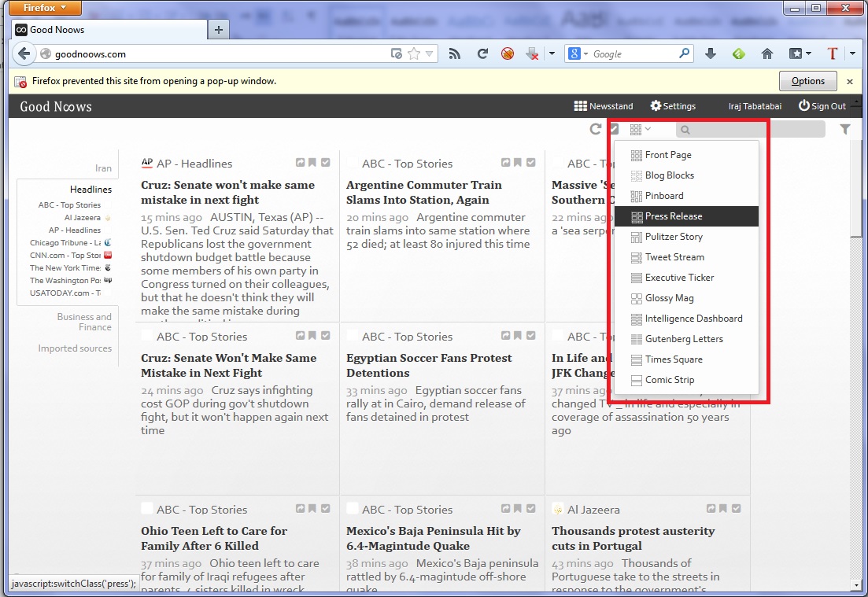Click the magnifier in the Google search box
This screenshot has height=597, width=868.
point(684,53)
